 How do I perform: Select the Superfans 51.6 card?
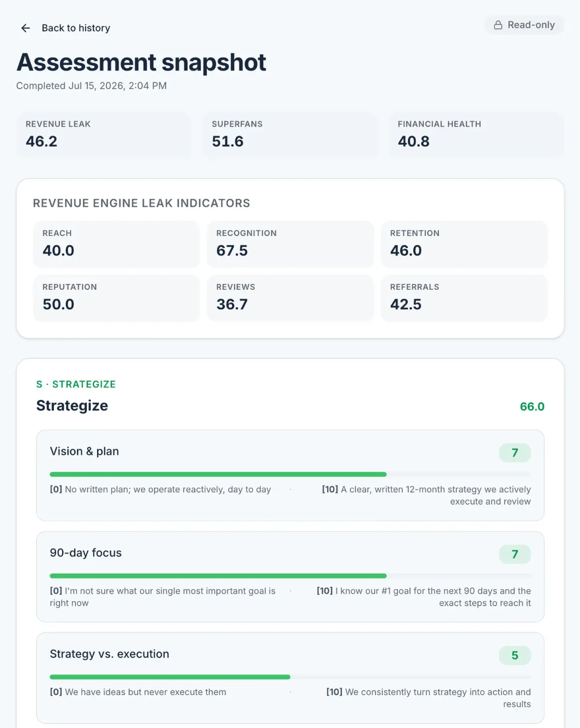[x=290, y=134]
